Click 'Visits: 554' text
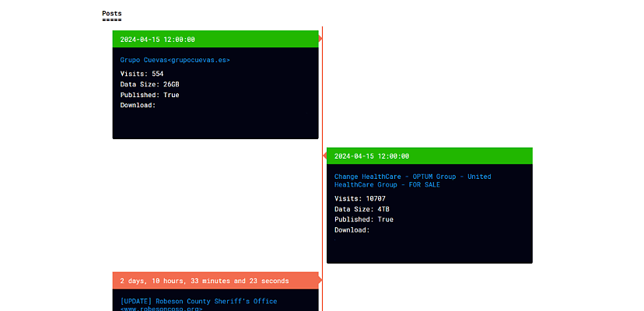 pos(142,74)
